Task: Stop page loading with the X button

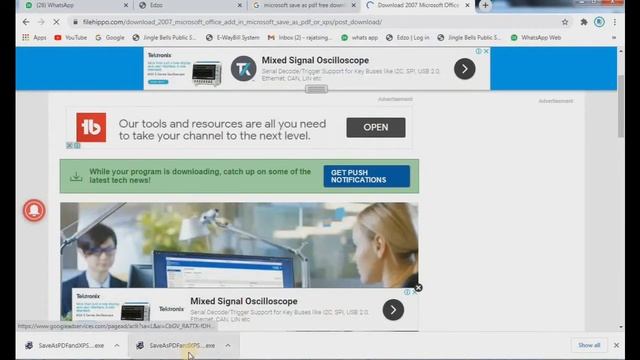Action: 56,22
